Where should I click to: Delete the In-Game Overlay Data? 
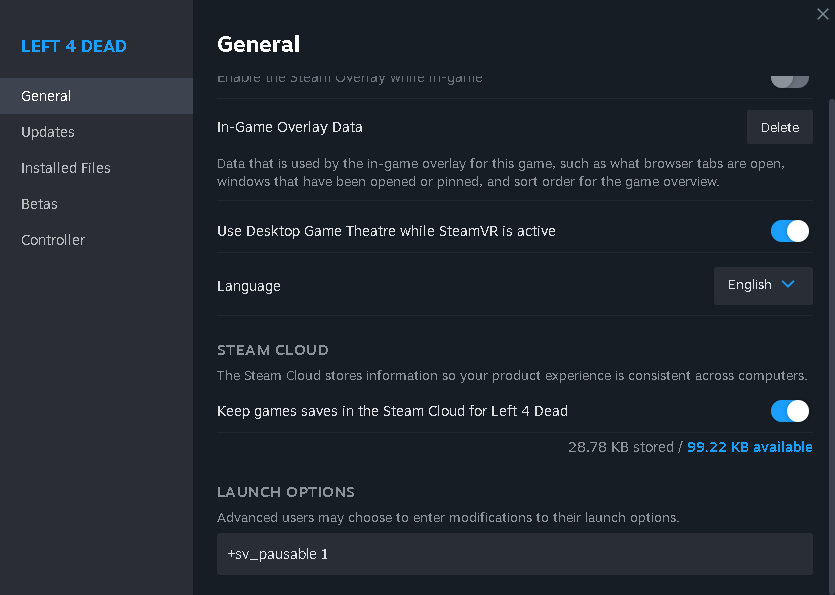(x=779, y=127)
